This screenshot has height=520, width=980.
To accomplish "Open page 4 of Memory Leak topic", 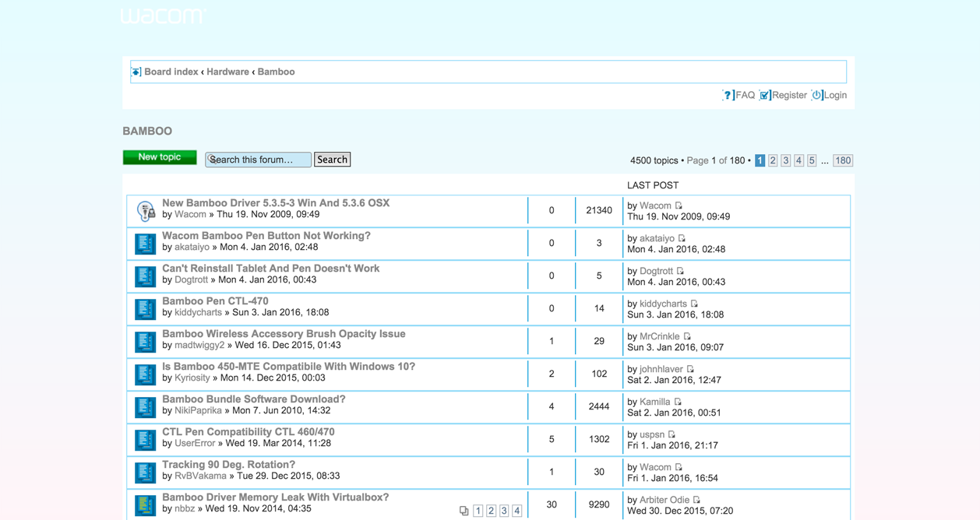I will pos(517,511).
